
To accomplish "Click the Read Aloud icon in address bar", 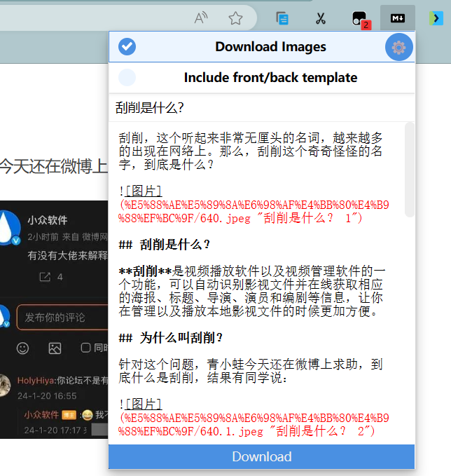I will pos(201,18).
